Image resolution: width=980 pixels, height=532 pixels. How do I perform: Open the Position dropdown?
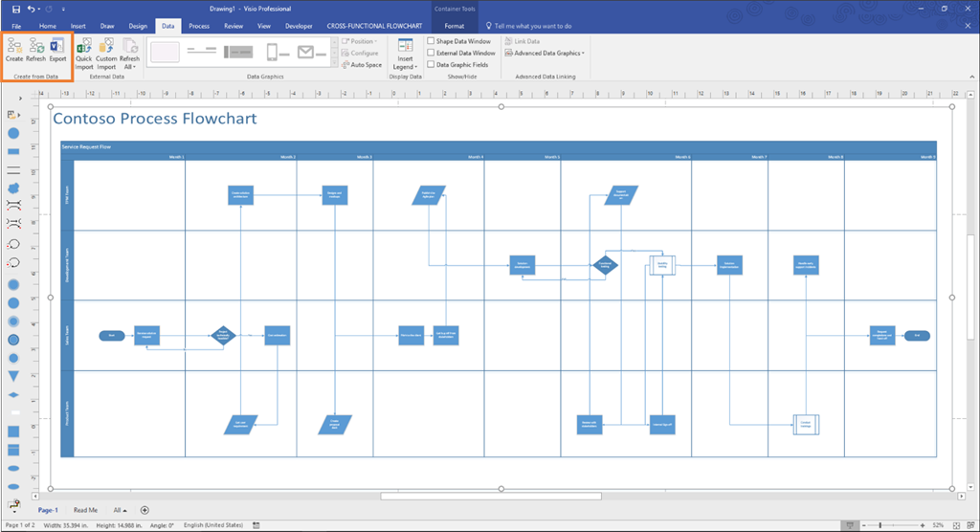point(360,41)
